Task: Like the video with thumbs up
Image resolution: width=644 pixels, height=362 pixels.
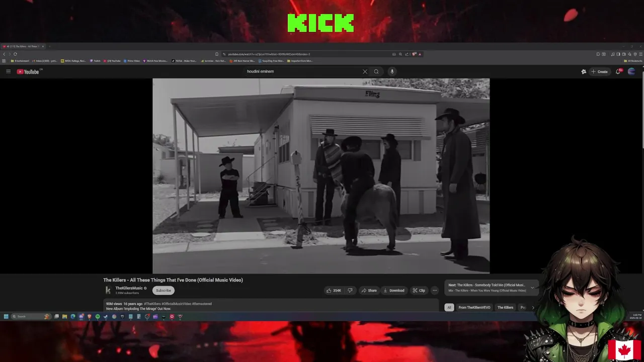Action: pos(334,290)
